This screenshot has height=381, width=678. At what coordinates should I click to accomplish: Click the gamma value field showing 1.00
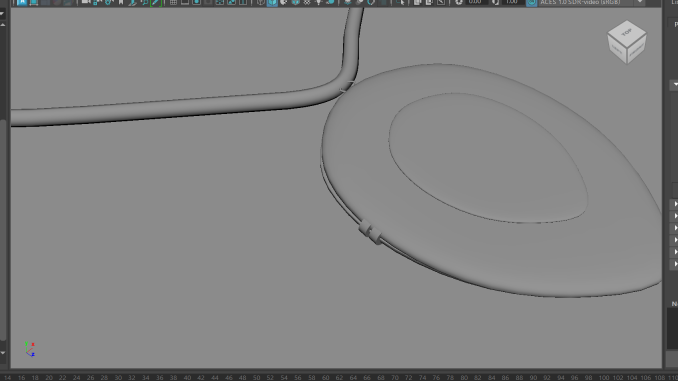click(x=512, y=2)
